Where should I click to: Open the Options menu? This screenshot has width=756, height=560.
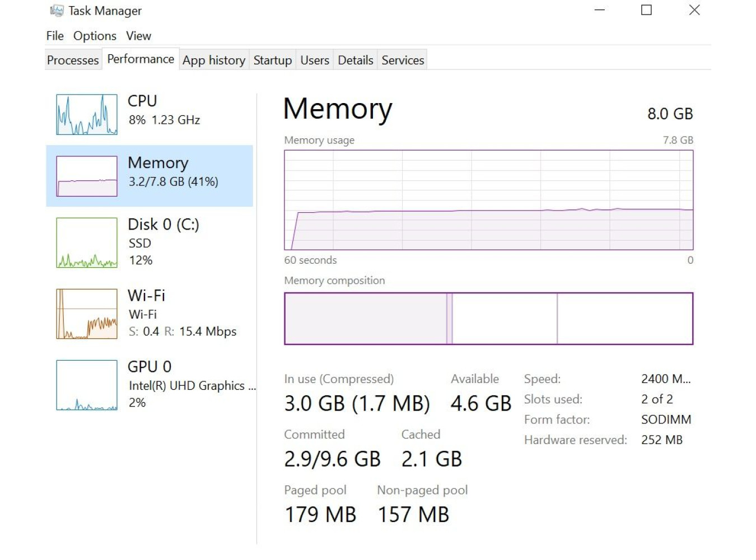click(95, 36)
